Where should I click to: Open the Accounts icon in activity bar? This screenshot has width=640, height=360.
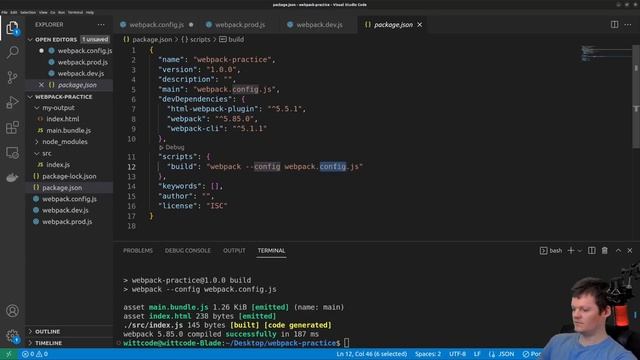click(12, 311)
